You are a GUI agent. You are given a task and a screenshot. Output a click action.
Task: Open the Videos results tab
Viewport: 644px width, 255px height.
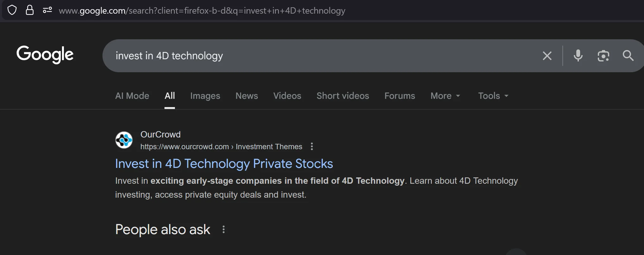coord(287,96)
